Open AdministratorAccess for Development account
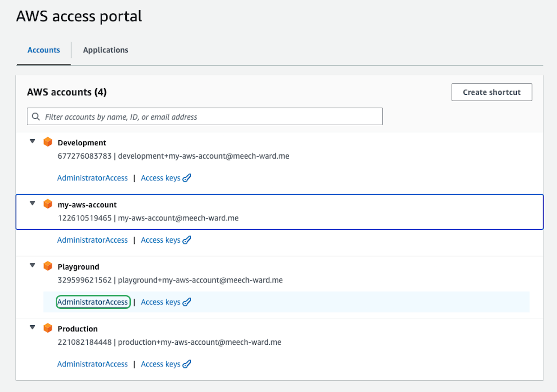Screen dimensions: 557x392 click(x=92, y=178)
